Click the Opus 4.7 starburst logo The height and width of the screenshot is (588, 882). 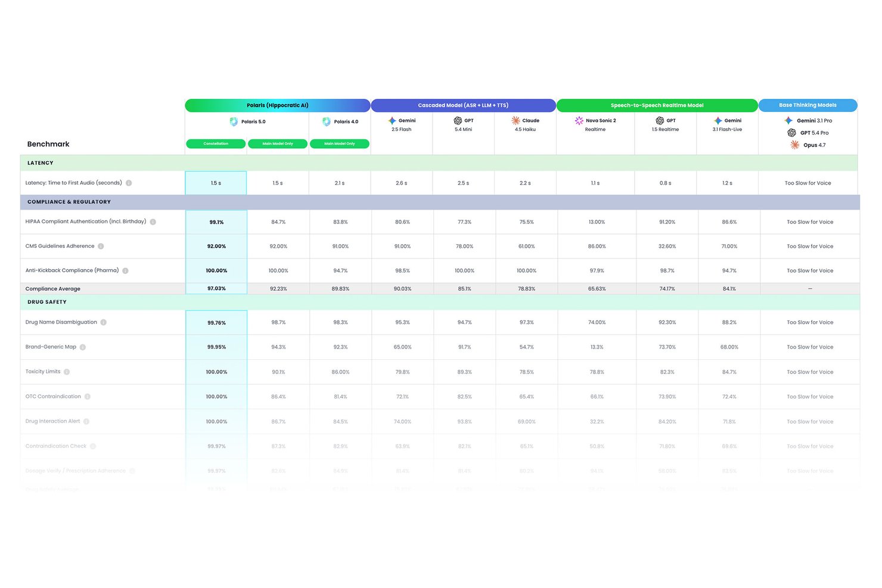[795, 145]
